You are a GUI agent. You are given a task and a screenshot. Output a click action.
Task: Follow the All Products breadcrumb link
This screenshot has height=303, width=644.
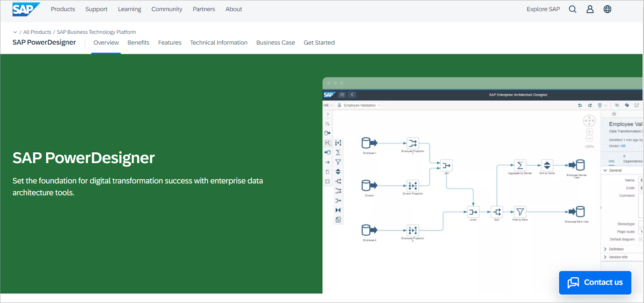[37, 32]
